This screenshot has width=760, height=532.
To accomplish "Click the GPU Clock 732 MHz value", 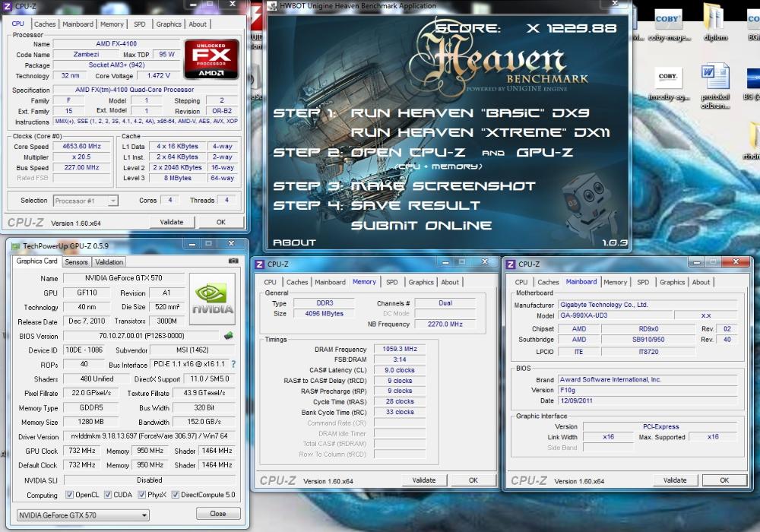I will pos(82,451).
